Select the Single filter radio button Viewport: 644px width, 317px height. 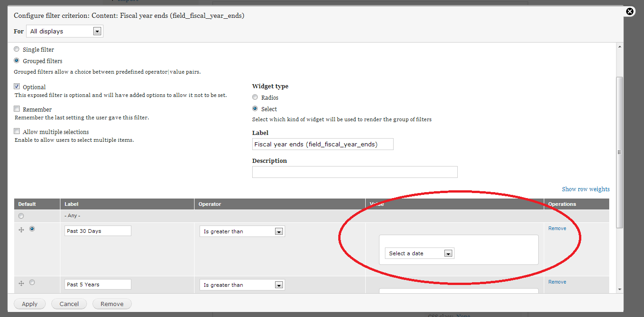click(17, 49)
